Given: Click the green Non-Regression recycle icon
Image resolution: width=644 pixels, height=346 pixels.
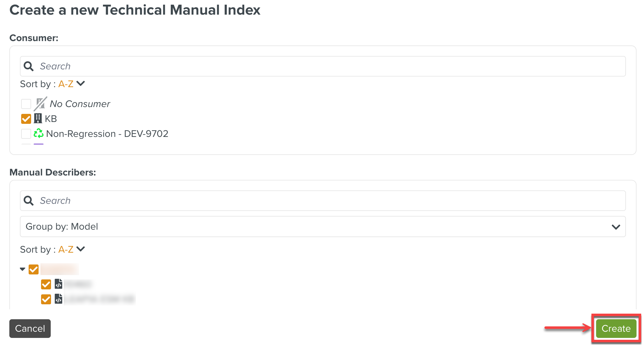Looking at the screenshot, I should tap(39, 133).
